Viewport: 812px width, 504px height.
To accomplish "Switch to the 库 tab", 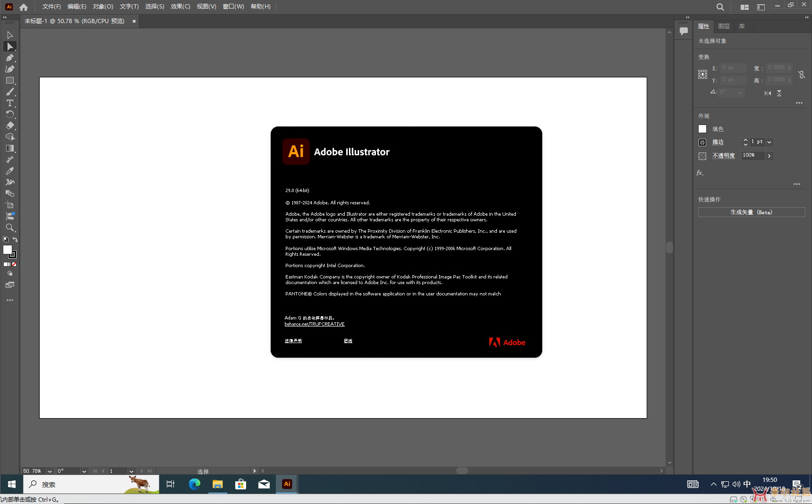I will (742, 26).
